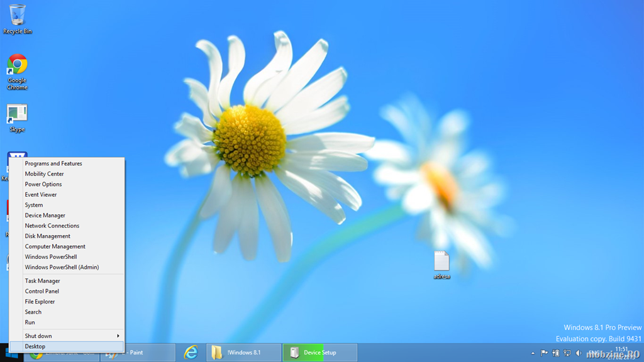This screenshot has width=644, height=362.
Task: Select the adresa text file on desktop
Action: click(x=441, y=265)
